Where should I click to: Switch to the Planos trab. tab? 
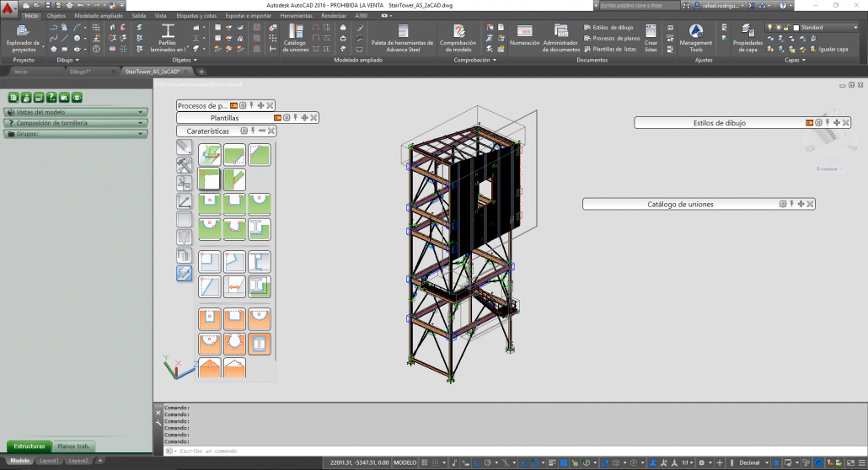(74, 446)
